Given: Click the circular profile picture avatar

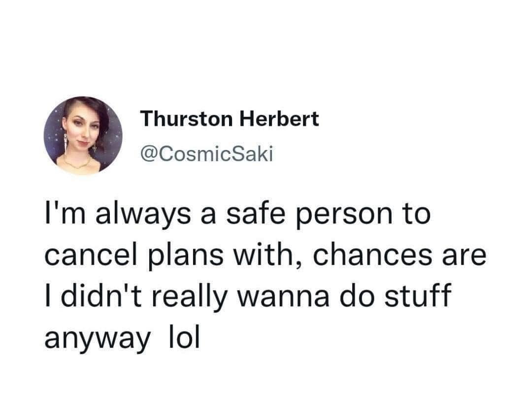Looking at the screenshot, I should pyautogui.click(x=83, y=136).
